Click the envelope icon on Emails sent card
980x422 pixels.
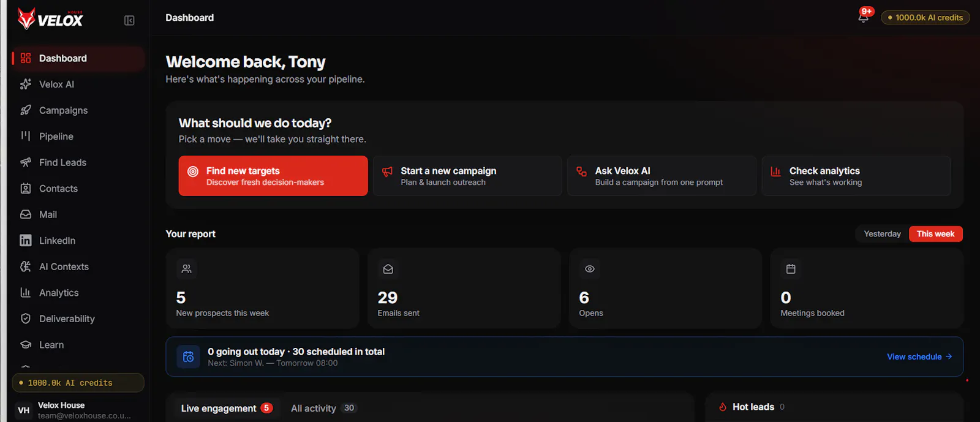click(388, 269)
